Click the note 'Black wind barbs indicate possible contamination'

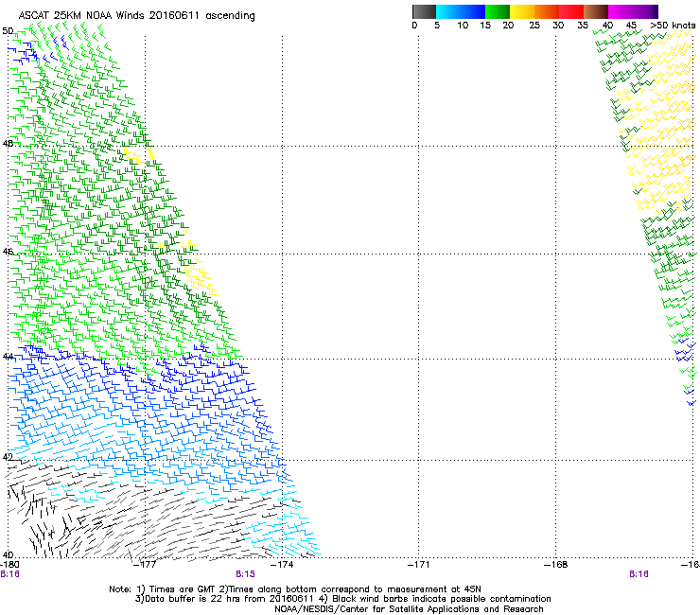(x=442, y=599)
